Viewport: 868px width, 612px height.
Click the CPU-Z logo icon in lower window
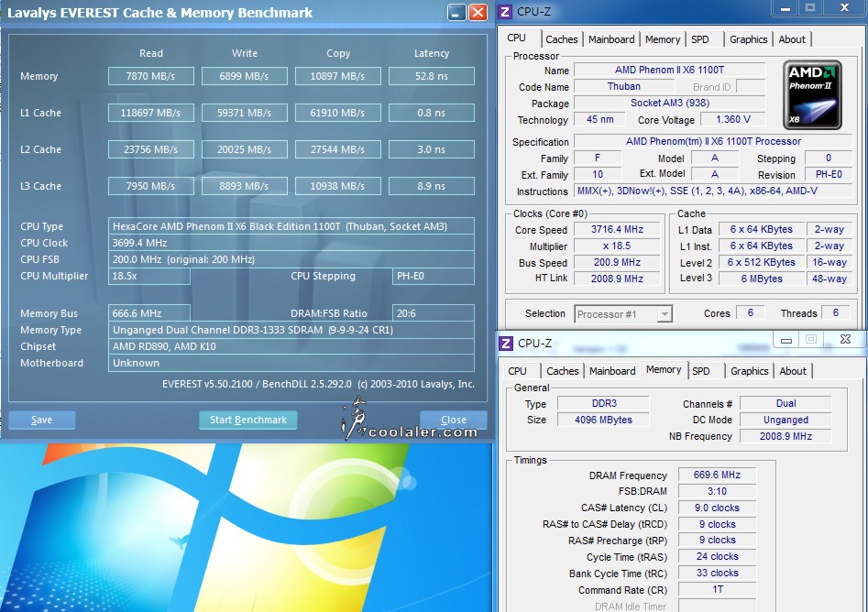click(505, 343)
